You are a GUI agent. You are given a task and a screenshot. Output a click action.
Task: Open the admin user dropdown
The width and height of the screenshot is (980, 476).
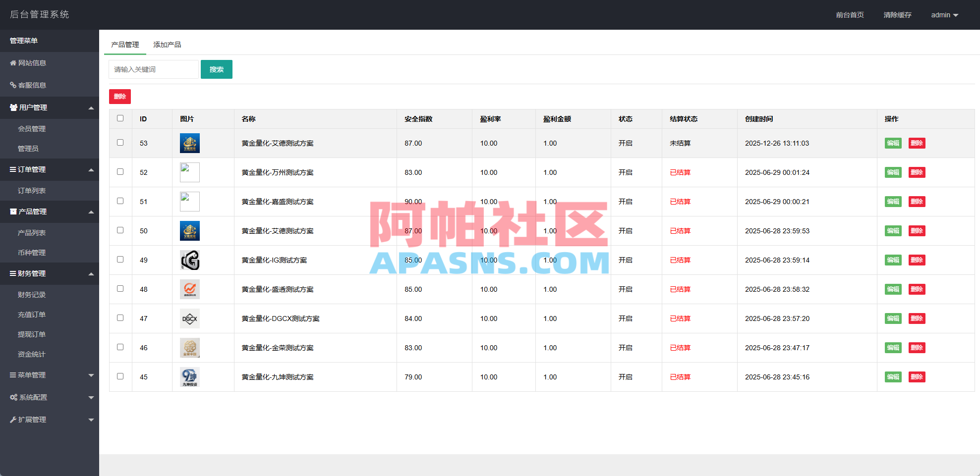coord(944,15)
